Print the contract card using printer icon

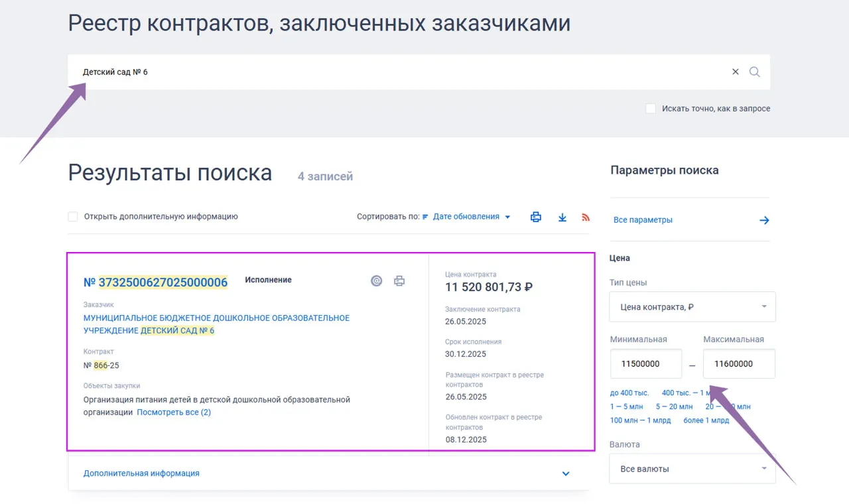pos(399,281)
